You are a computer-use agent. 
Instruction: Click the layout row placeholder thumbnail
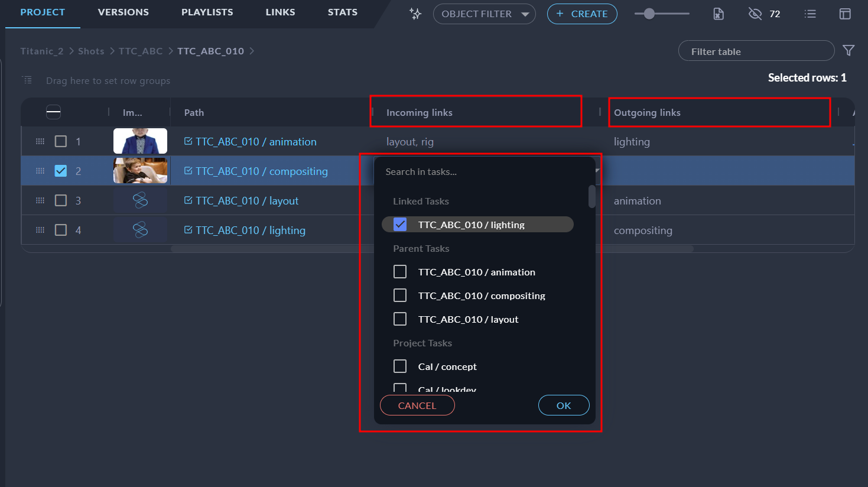[140, 200]
